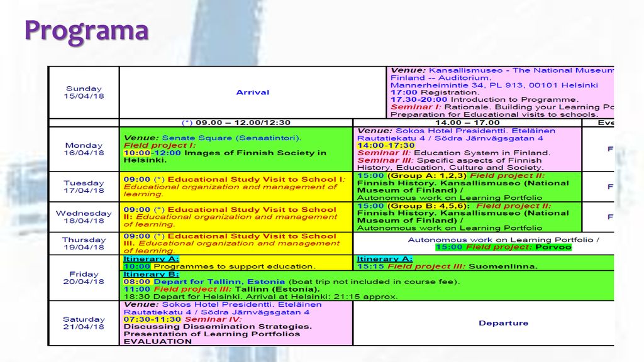Select 'Wednesday 18/04/18' day cell
Screen dimensions: 644x362
tap(84, 217)
